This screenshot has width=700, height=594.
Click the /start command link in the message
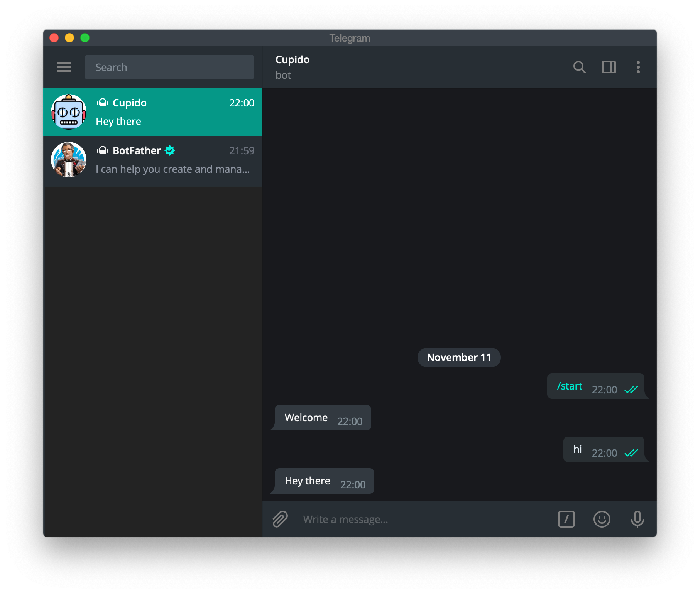[569, 386]
